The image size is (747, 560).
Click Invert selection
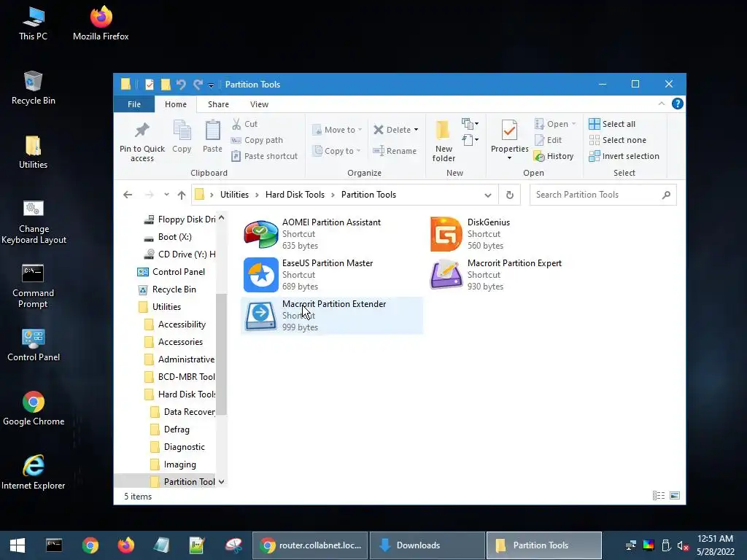click(x=624, y=156)
